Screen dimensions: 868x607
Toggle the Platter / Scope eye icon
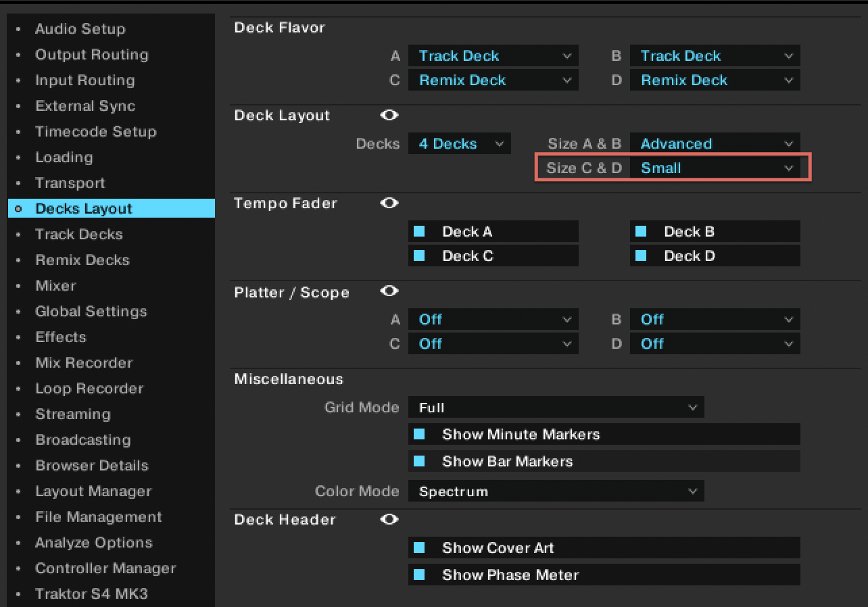coord(389,291)
